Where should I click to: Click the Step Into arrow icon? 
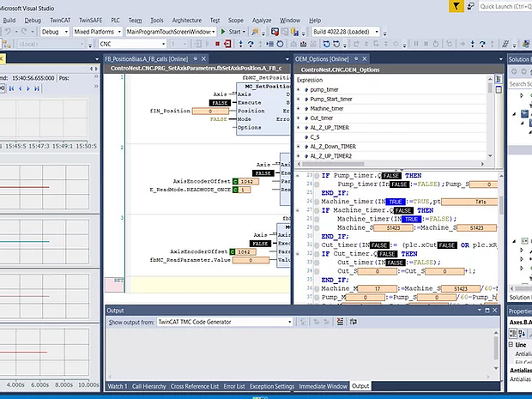point(240,44)
